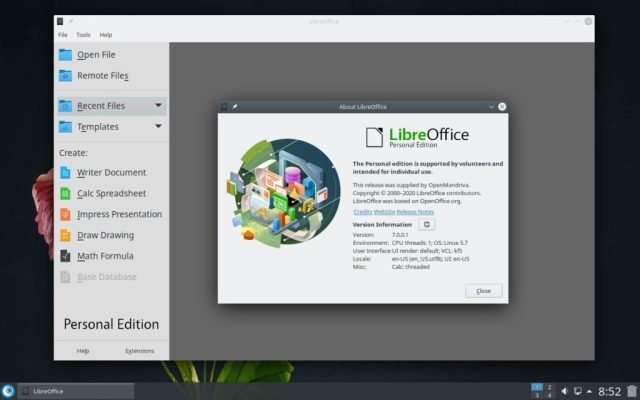Viewport: 640px width, 400px height.
Task: Open the Tools menu
Action: coord(83,34)
